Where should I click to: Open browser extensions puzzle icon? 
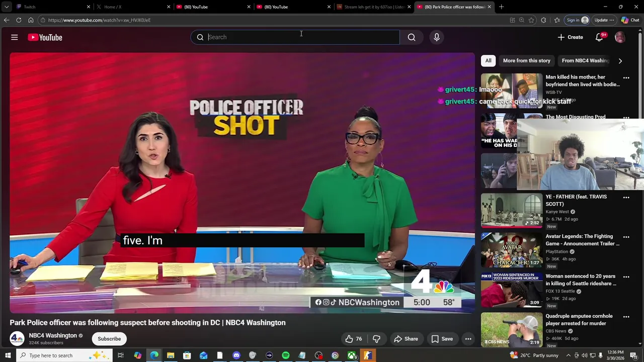pos(543,20)
